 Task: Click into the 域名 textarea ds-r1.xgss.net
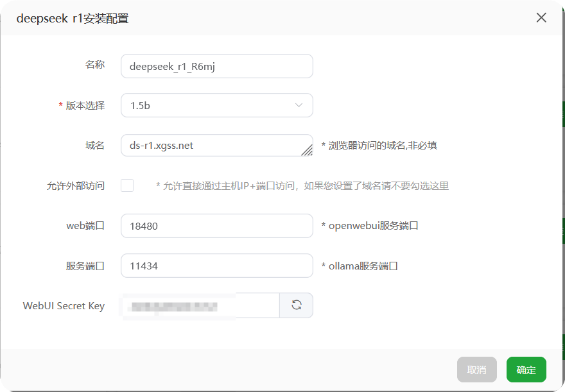(x=217, y=146)
